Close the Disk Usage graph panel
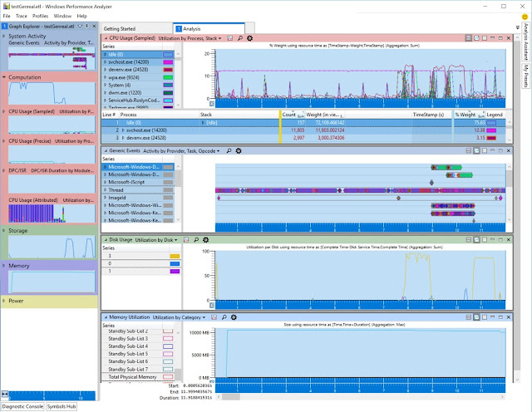This screenshot has width=532, height=412. 509,240
